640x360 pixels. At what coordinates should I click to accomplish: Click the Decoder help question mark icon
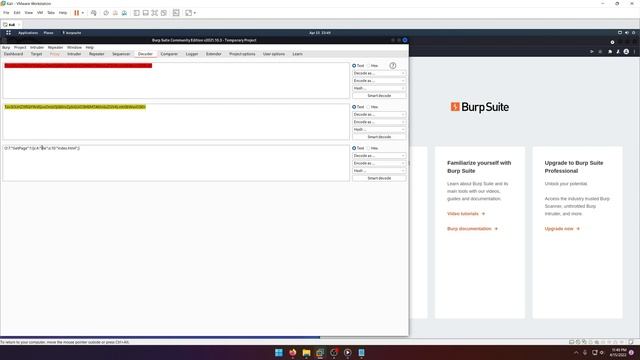coord(393,66)
